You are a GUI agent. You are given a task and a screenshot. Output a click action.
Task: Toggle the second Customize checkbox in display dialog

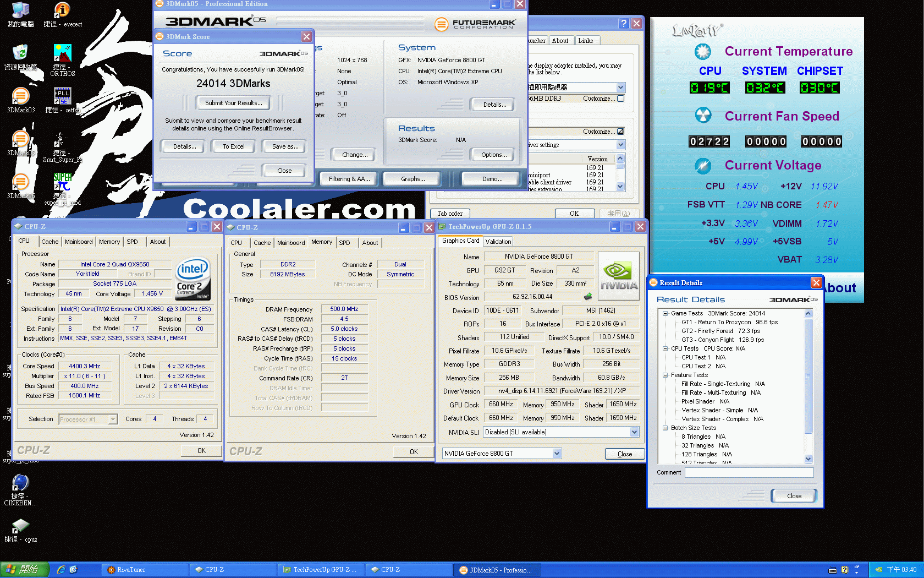pyautogui.click(x=620, y=132)
